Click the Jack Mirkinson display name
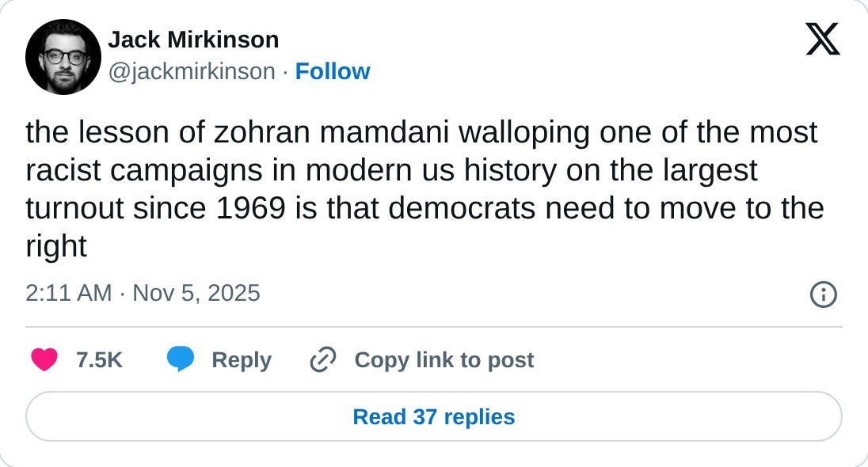The width and height of the screenshot is (868, 467). (x=193, y=40)
